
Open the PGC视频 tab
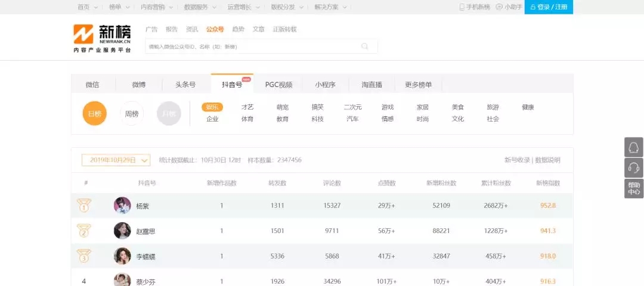278,85
